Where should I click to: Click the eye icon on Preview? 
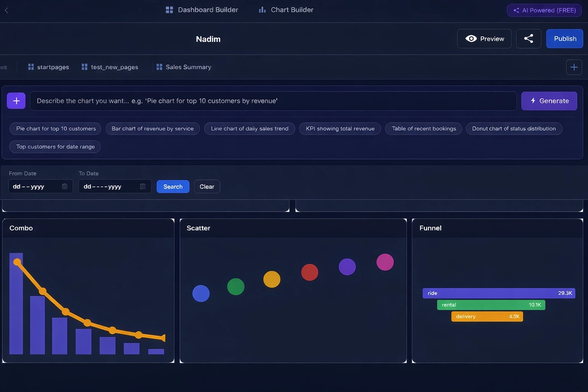click(471, 38)
